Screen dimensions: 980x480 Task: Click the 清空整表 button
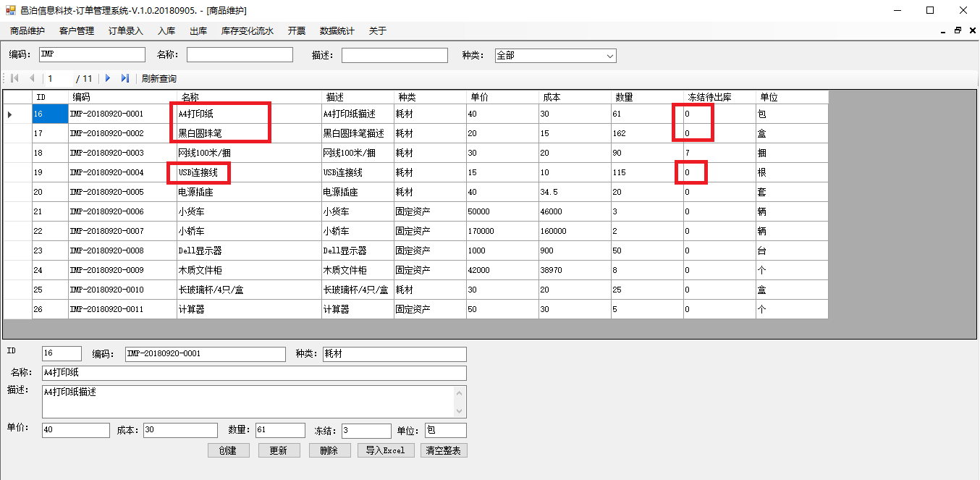444,450
